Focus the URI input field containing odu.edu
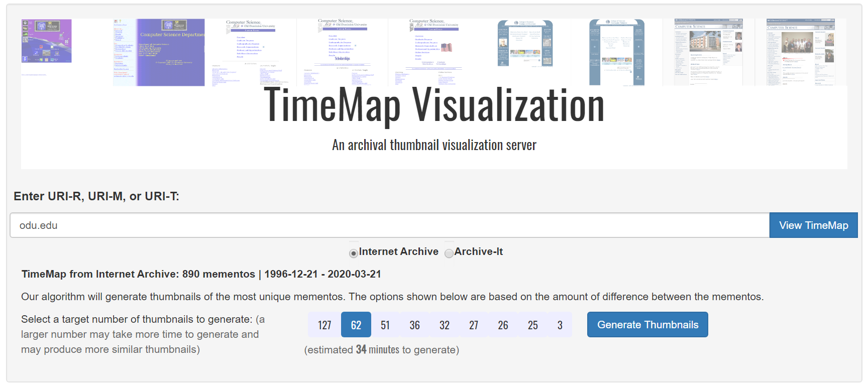 (x=390, y=225)
